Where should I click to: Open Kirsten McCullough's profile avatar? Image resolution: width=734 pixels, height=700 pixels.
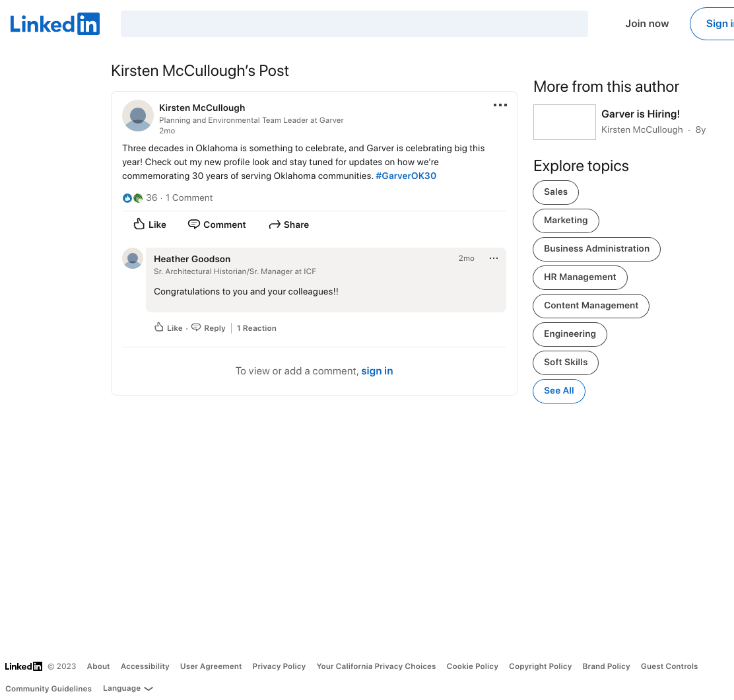tap(137, 116)
